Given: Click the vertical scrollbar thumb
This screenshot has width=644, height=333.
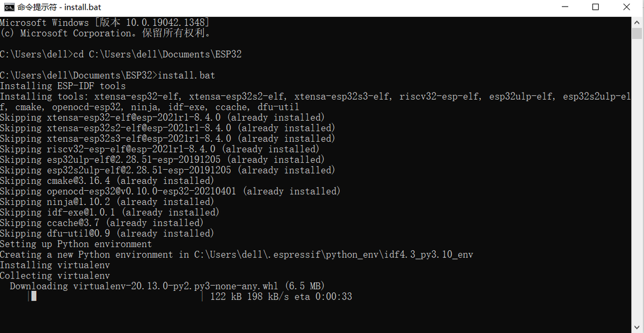Looking at the screenshot, I should (x=637, y=34).
